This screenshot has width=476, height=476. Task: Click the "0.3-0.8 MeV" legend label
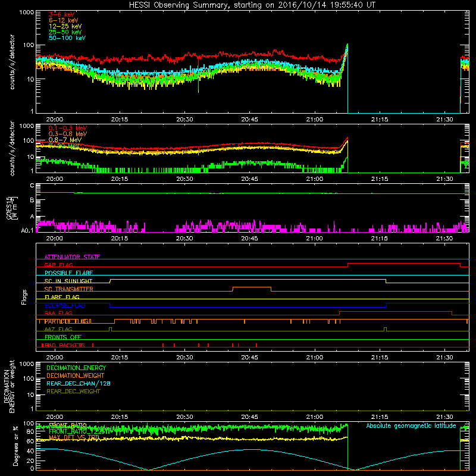pyautogui.click(x=68, y=134)
